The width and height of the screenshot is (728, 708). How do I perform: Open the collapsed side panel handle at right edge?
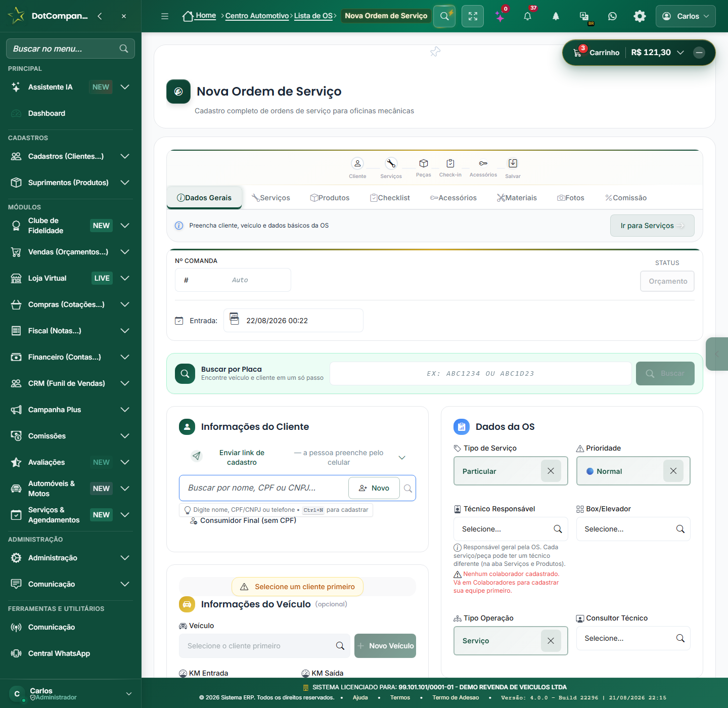(717, 354)
